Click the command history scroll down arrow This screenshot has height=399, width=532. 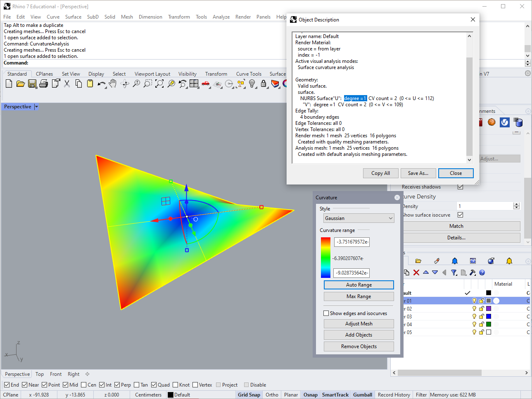pyautogui.click(x=527, y=55)
